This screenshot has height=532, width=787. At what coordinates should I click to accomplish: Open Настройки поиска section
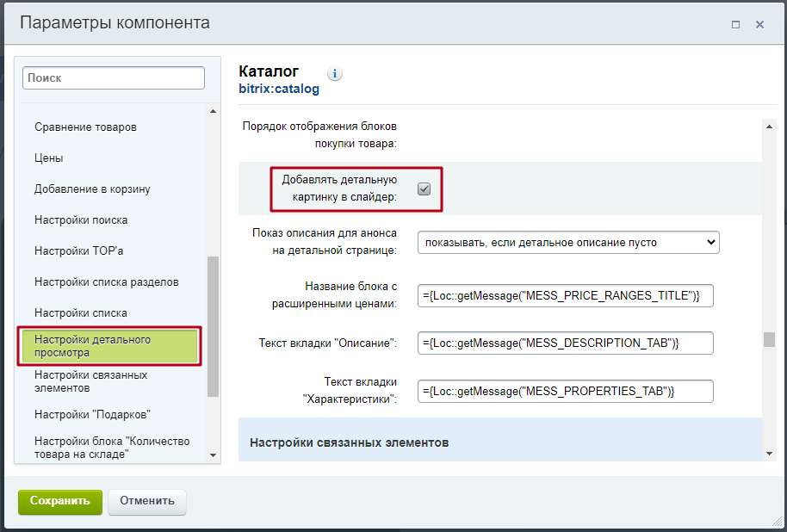81,220
